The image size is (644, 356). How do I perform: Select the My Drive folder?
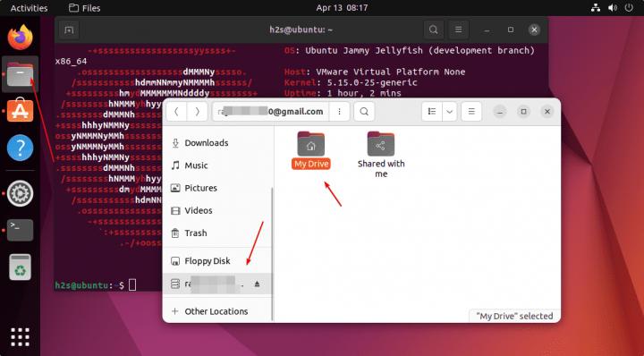click(311, 149)
